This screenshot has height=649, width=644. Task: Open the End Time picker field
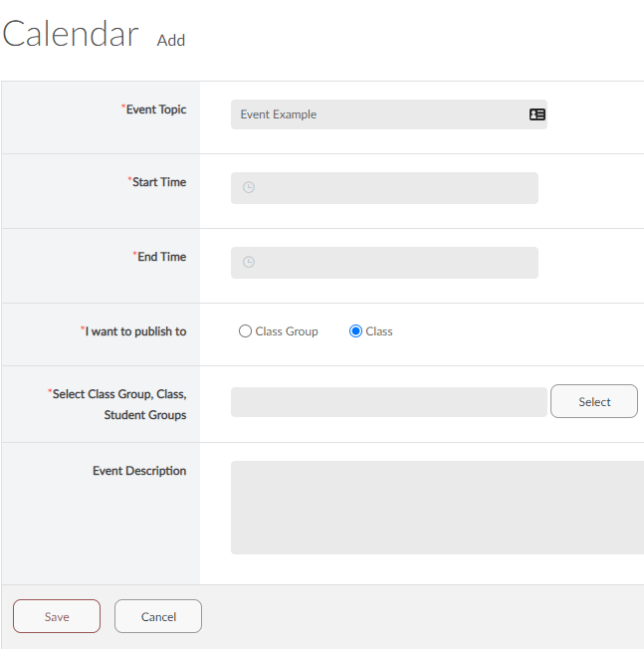click(x=384, y=263)
